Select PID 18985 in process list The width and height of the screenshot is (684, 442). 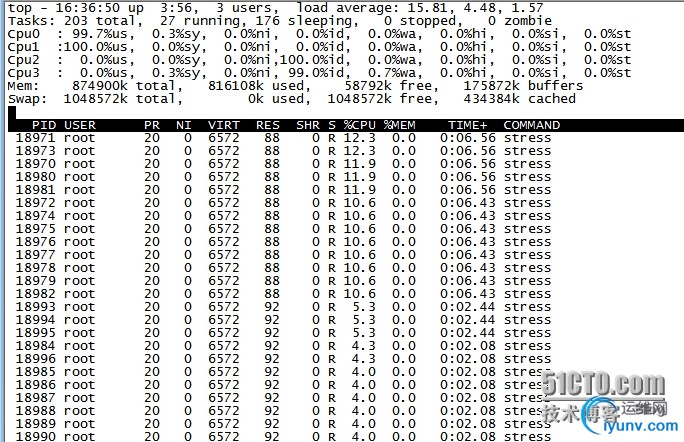[x=36, y=372]
